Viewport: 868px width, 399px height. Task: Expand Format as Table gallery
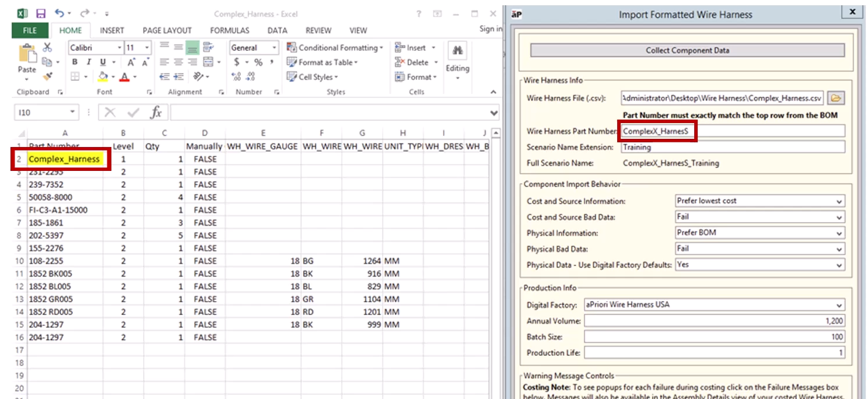coord(322,62)
